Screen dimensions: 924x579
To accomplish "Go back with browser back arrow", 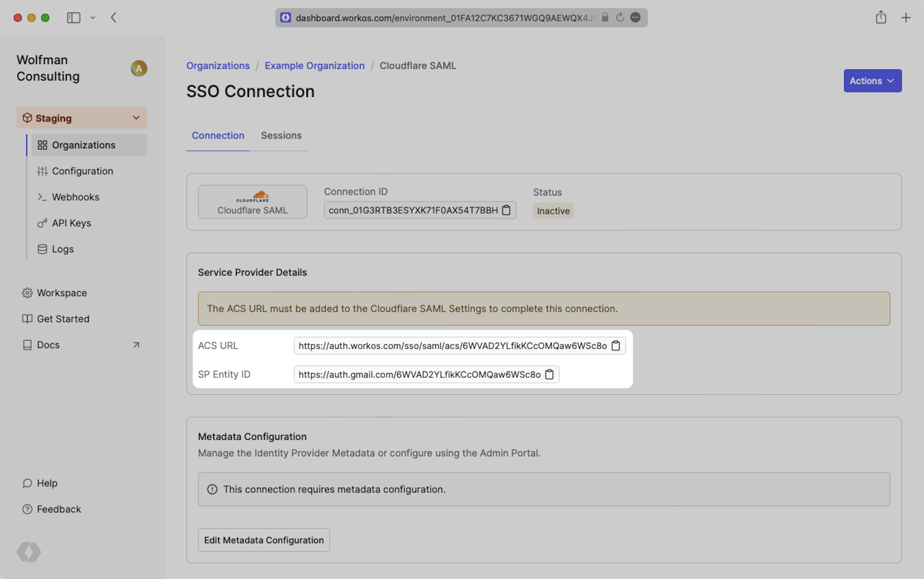I will 113,18.
